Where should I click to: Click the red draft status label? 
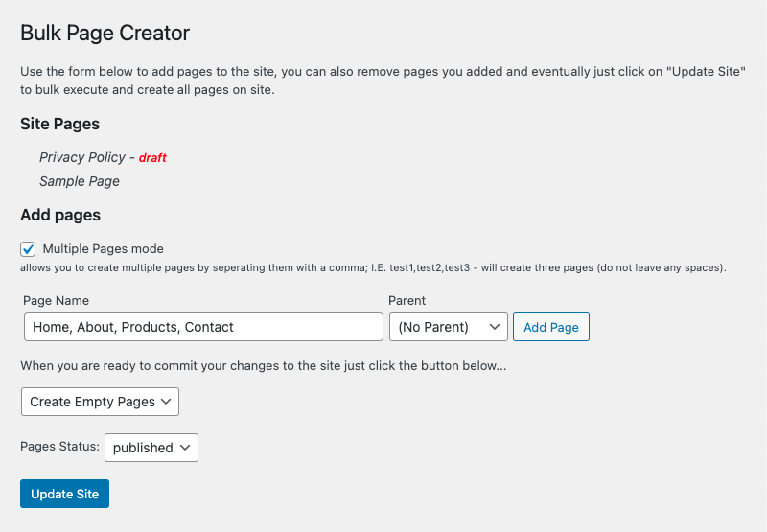152,157
